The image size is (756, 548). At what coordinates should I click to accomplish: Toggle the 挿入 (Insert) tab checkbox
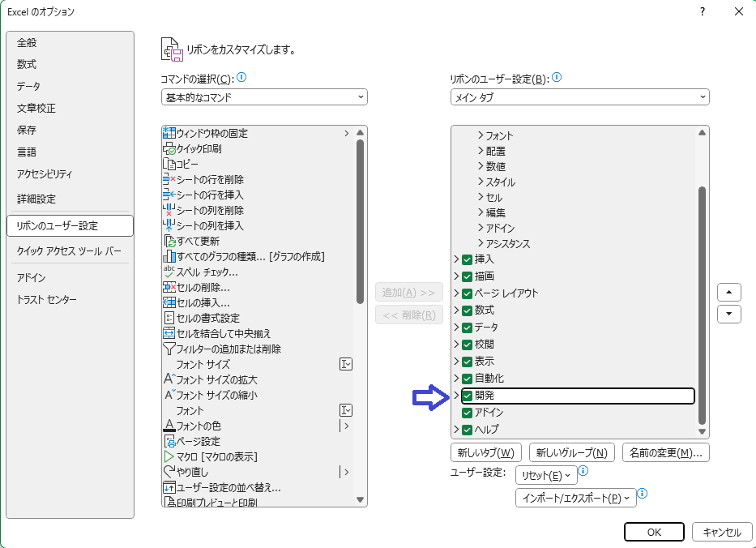click(467, 259)
